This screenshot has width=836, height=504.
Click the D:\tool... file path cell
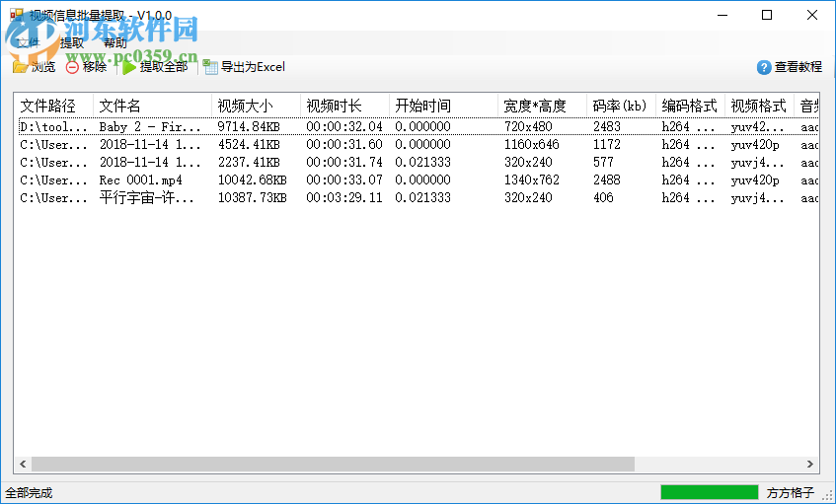pyautogui.click(x=53, y=127)
